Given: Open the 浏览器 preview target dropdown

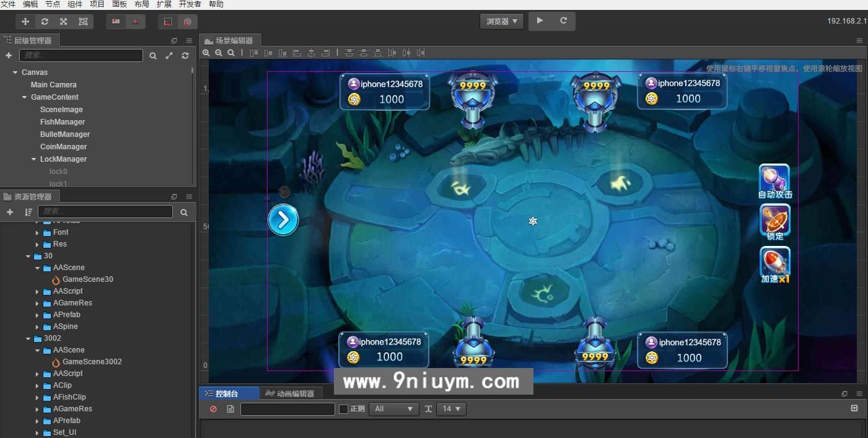Looking at the screenshot, I should click(x=501, y=20).
